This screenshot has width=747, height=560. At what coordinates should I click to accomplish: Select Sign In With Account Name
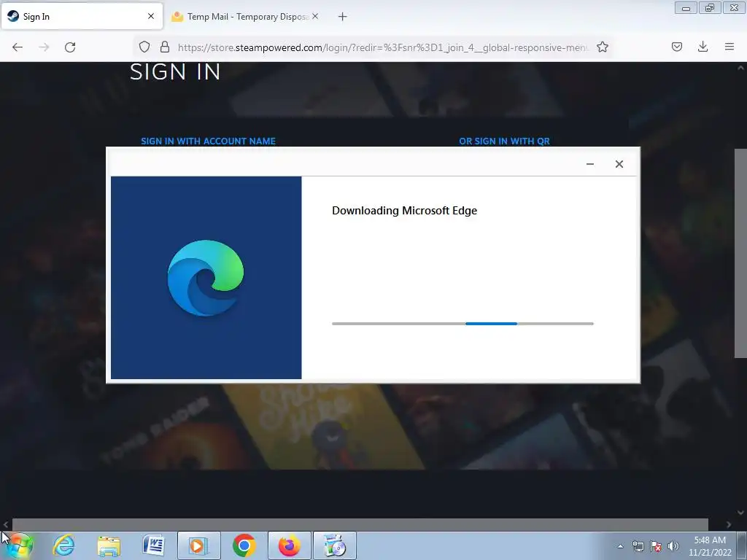pos(208,141)
